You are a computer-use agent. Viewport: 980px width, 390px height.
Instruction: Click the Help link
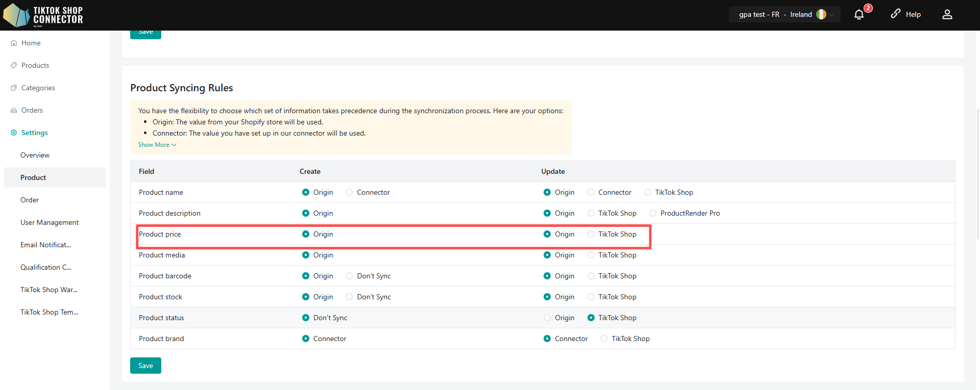pyautogui.click(x=913, y=14)
